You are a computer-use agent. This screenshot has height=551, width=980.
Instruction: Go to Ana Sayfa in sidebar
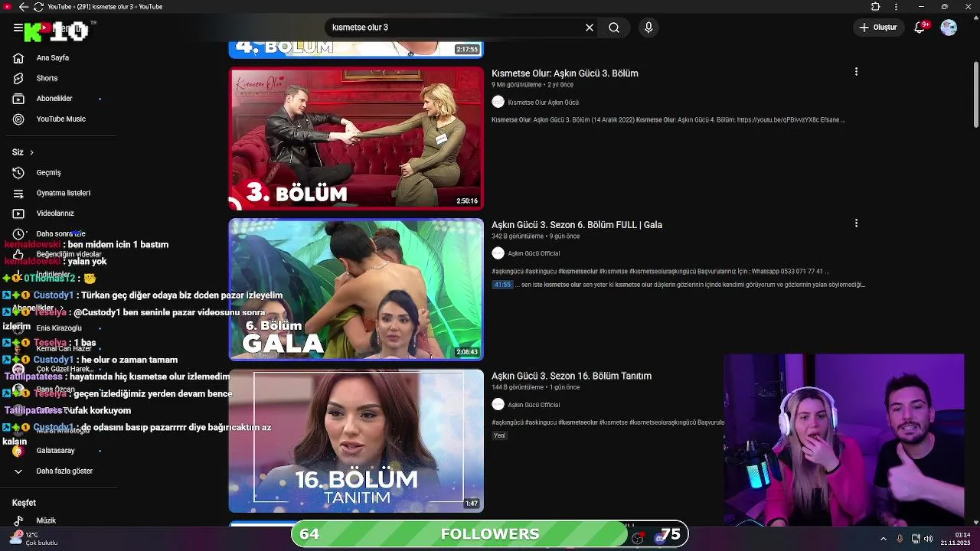53,57
